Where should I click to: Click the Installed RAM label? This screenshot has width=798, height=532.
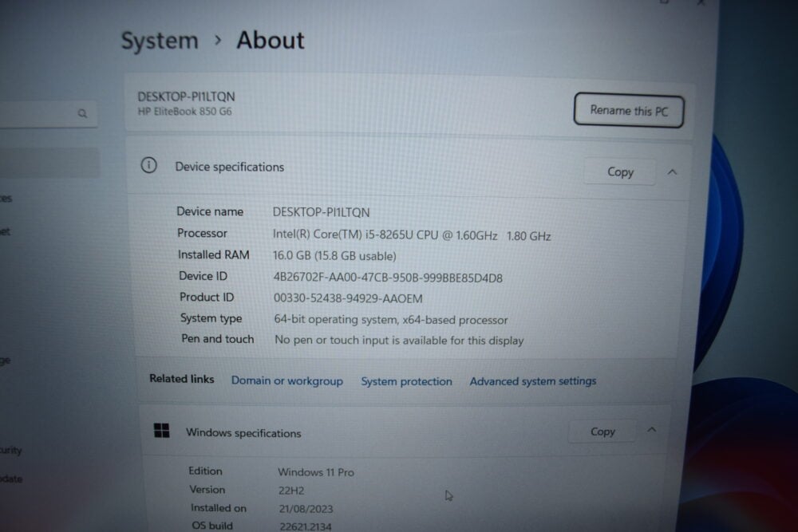[x=214, y=254]
